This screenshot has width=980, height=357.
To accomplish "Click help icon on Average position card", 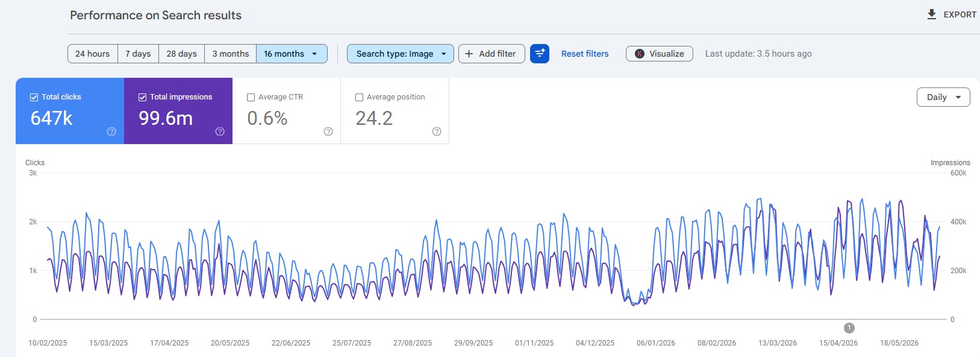I will pos(437,131).
